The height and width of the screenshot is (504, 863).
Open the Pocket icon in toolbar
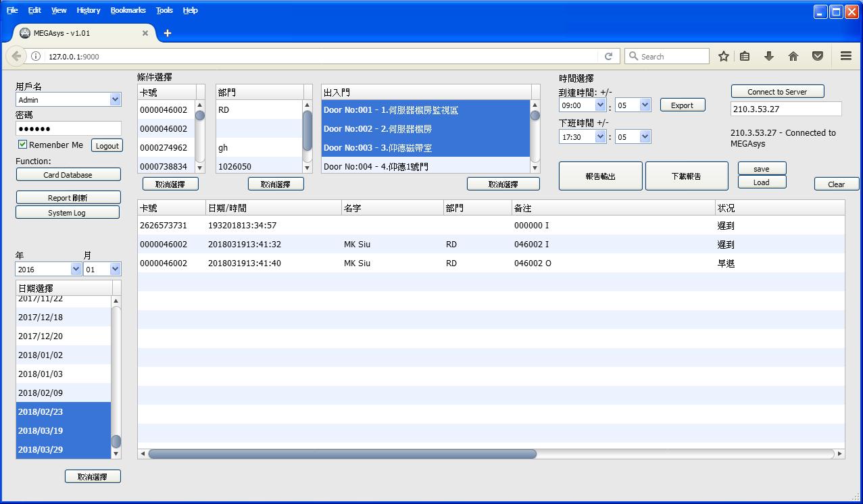click(818, 57)
